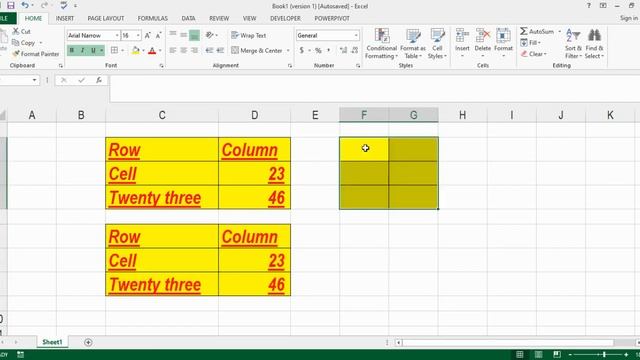
Task: Cut the selection with the scissors icon
Action: point(16,31)
